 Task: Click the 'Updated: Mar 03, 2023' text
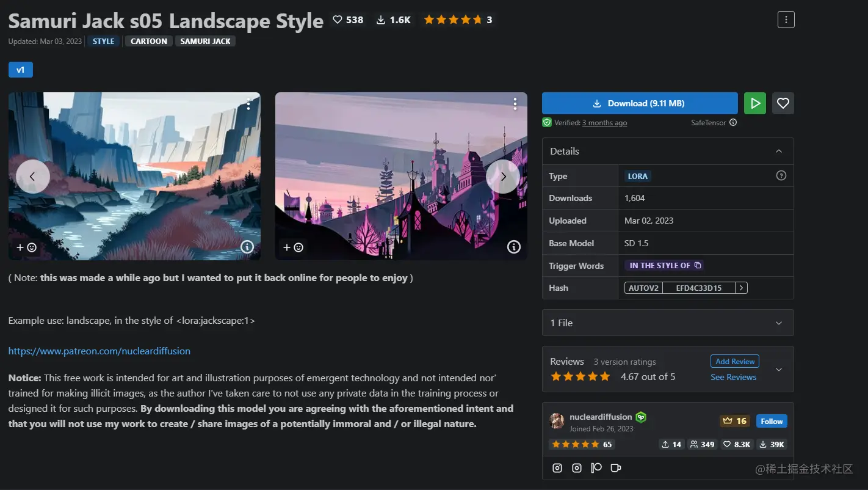pyautogui.click(x=45, y=42)
